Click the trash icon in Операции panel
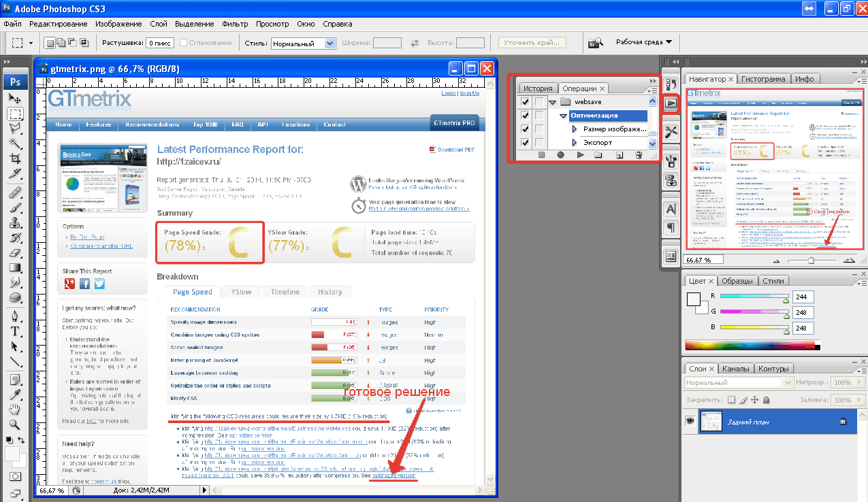Screen dimensions: 868x502 [x=638, y=155]
